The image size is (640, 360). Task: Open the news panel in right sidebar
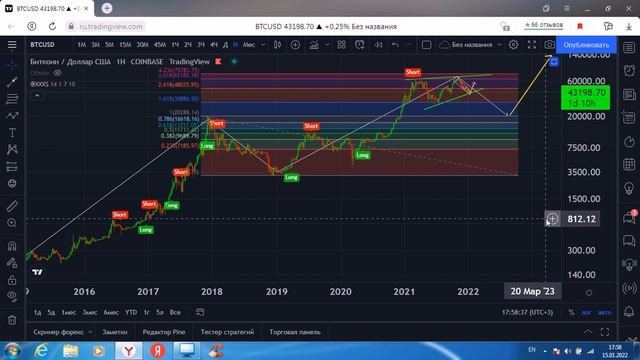coord(629,95)
